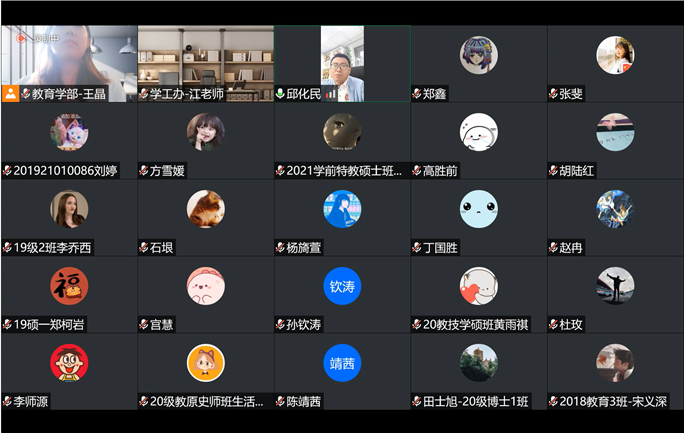This screenshot has height=433, width=684.
Task: Click muted mic icon next to 杜玫
Action: [x=553, y=324]
